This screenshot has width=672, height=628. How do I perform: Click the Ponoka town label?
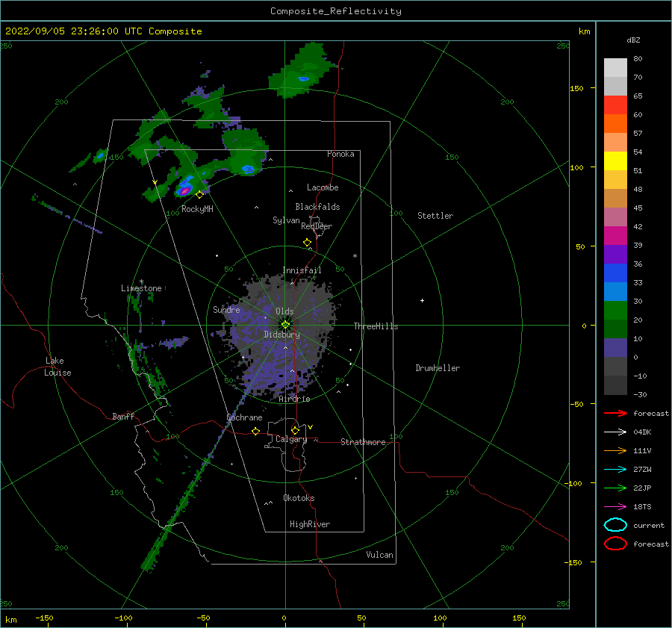340,154
